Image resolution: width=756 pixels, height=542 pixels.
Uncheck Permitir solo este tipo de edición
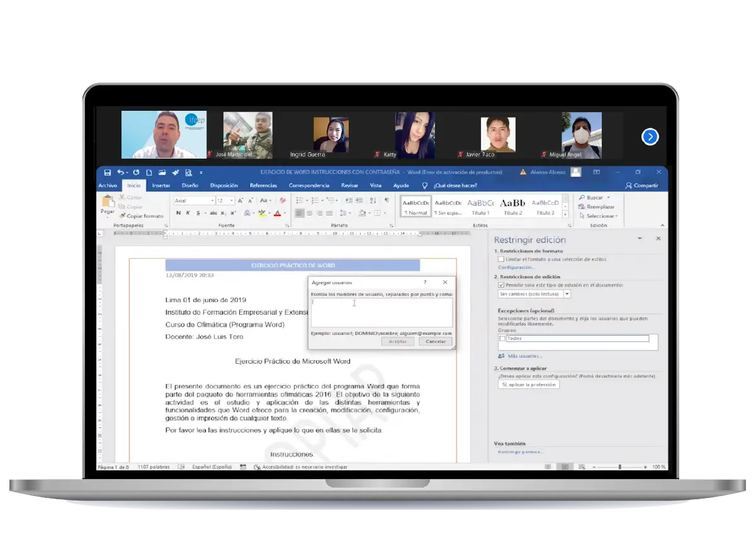(501, 285)
